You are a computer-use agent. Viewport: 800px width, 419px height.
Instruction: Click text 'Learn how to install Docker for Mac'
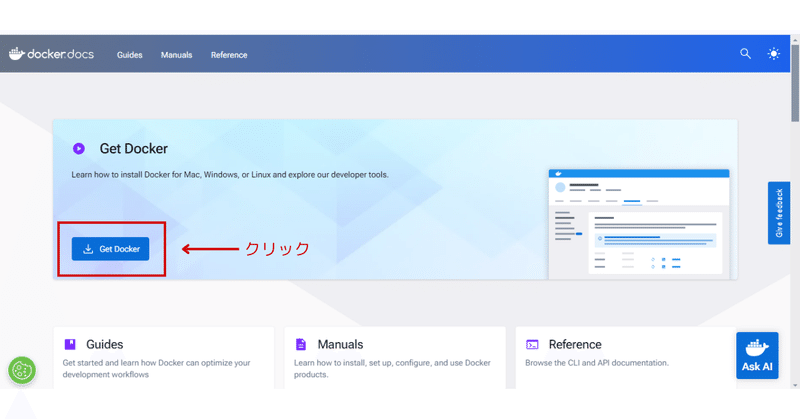[x=136, y=175]
